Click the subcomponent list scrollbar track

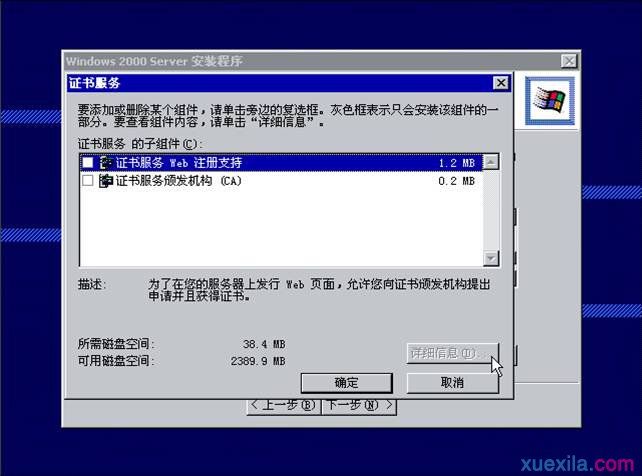pos(491,210)
